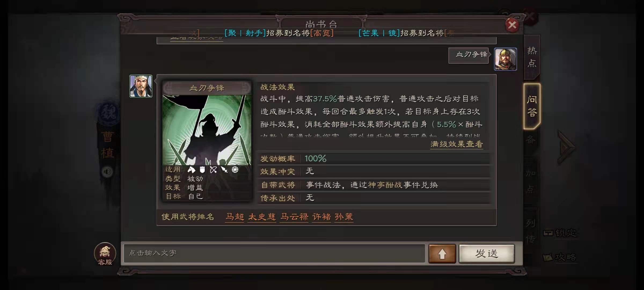Open general 马超 from ranking
Viewport: 644px width, 290px height.
tap(235, 217)
